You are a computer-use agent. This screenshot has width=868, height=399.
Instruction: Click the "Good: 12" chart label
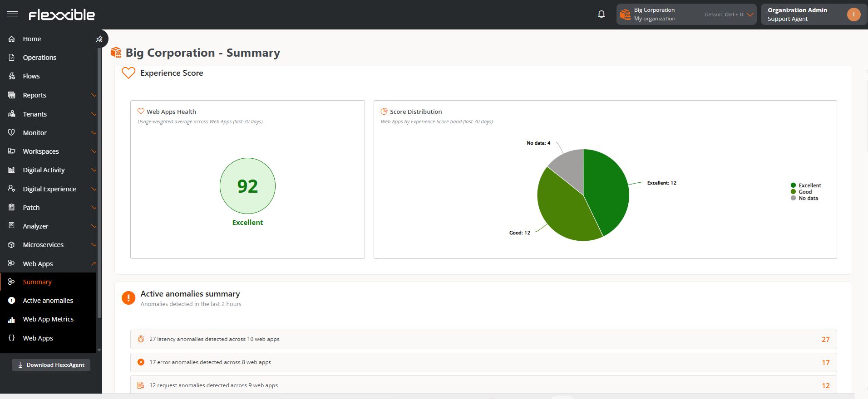pos(520,233)
